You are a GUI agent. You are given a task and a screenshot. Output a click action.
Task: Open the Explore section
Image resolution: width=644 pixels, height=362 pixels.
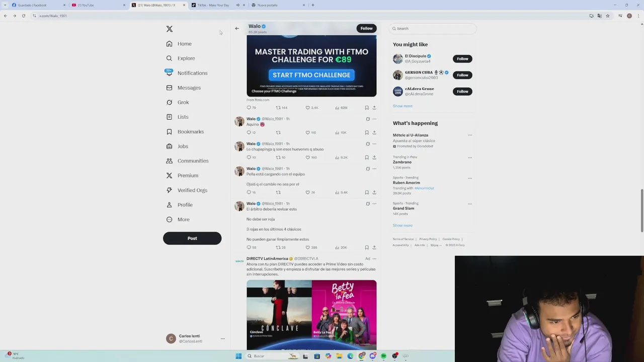pos(181,58)
